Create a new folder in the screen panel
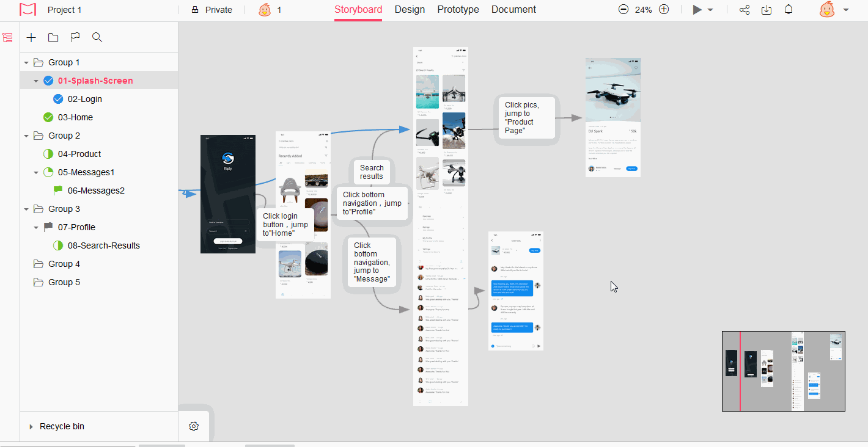Image resolution: width=868 pixels, height=447 pixels. pyautogui.click(x=53, y=37)
